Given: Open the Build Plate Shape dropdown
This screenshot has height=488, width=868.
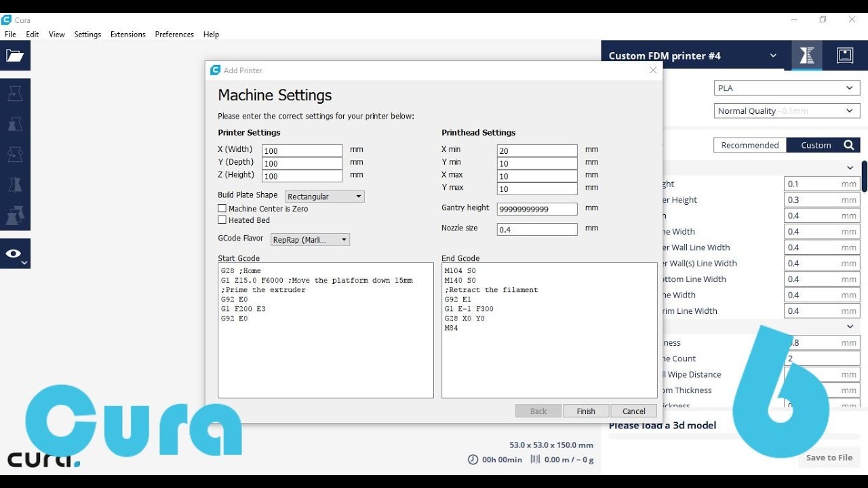Looking at the screenshot, I should coord(324,196).
